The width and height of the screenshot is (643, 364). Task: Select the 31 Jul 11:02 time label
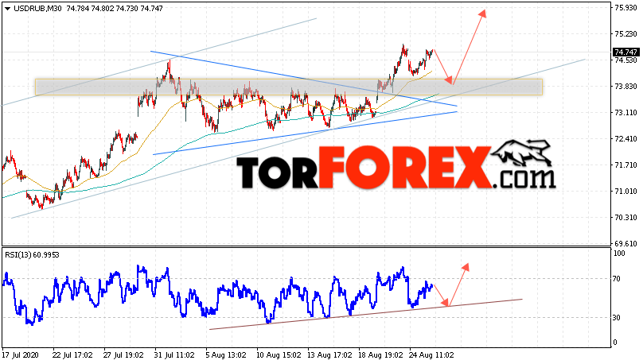[174, 354]
